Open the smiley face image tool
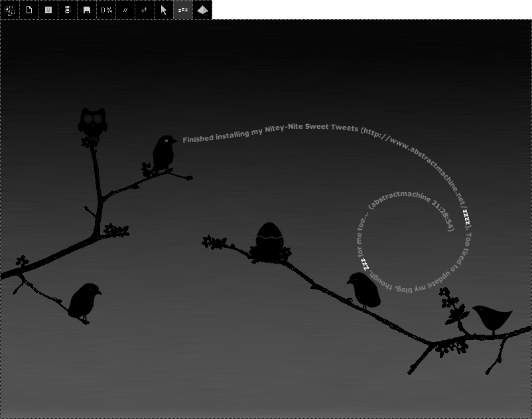 (48, 10)
